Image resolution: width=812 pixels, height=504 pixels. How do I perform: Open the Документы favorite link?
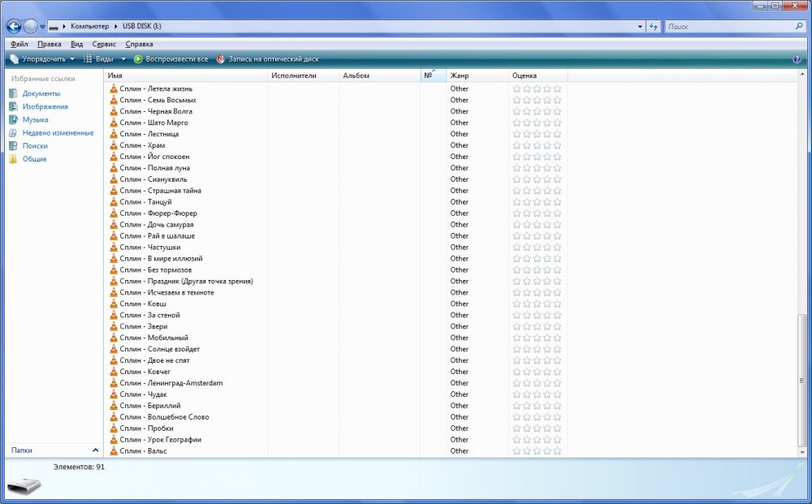(41, 93)
